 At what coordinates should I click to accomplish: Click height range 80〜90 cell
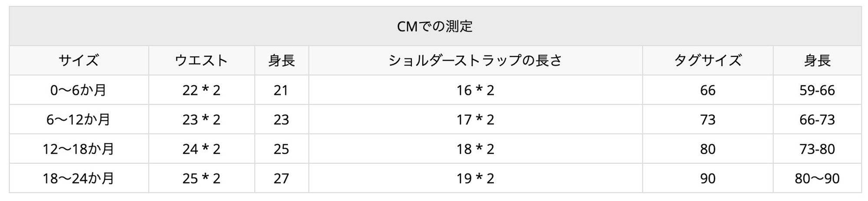coord(817,178)
